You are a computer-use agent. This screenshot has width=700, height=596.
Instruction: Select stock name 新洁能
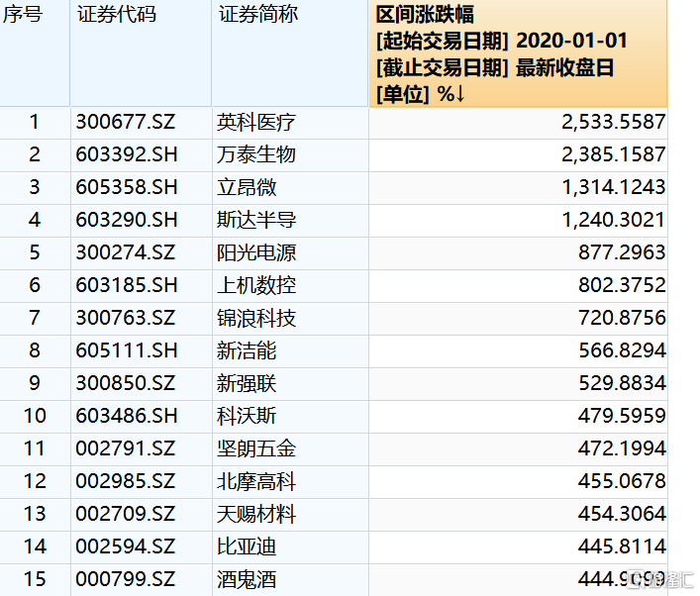(x=247, y=350)
